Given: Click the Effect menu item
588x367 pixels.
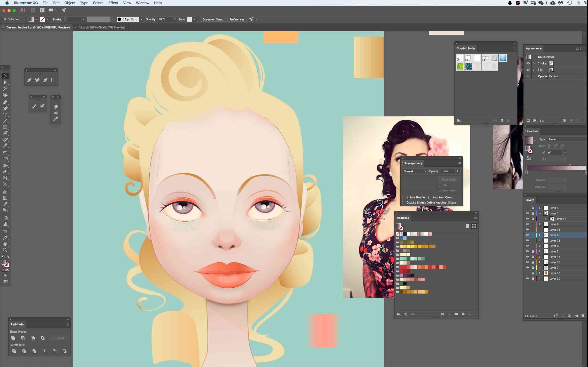Looking at the screenshot, I should click(x=113, y=3).
